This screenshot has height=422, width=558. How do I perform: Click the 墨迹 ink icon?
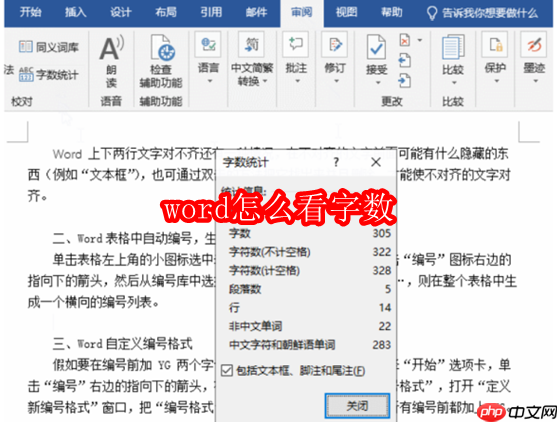534,44
